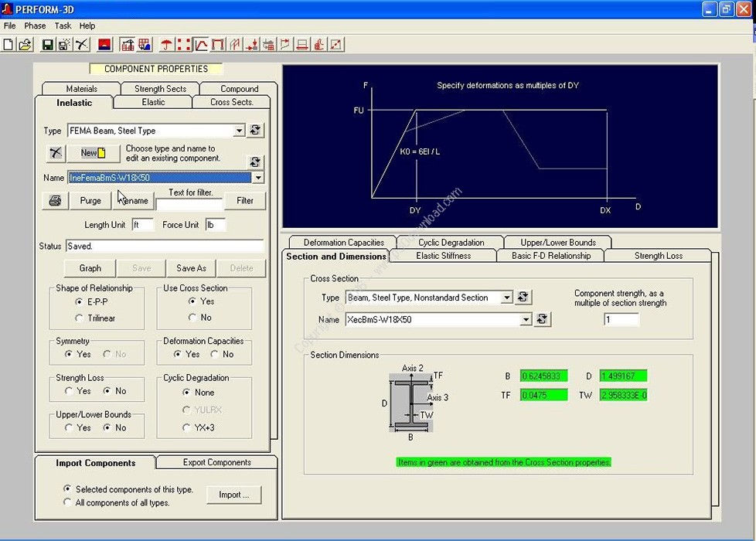Click the building-with-crane toolbar icon

[128, 45]
